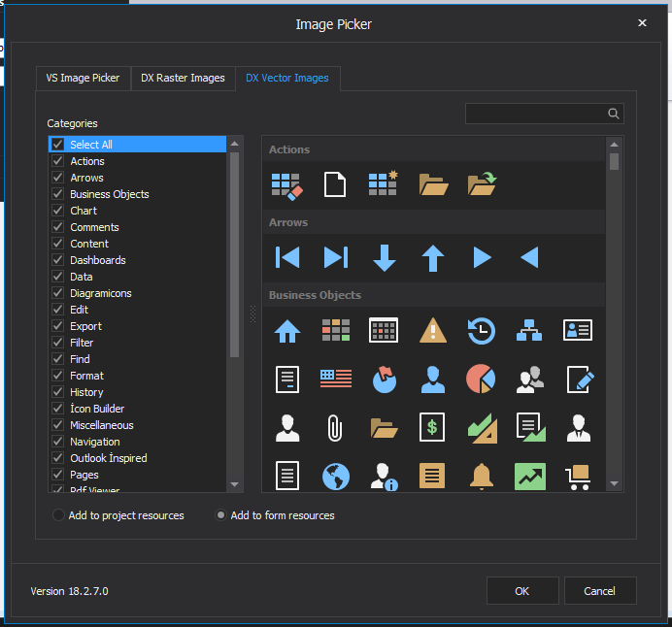Click the Comments category label

pyautogui.click(x=94, y=227)
